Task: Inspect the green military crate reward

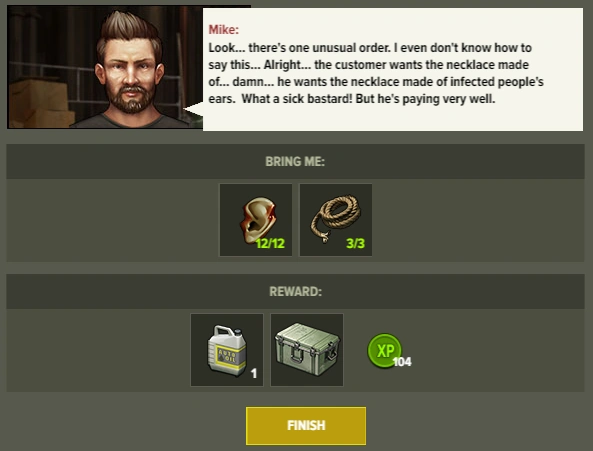Action: [307, 350]
